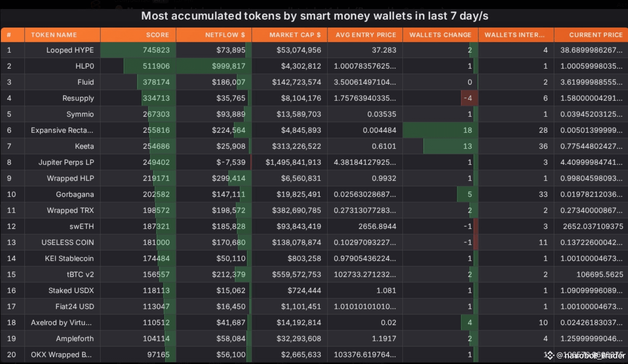628x364 pixels.
Task: Open the Ampleforth token entry
Action: tap(75, 339)
